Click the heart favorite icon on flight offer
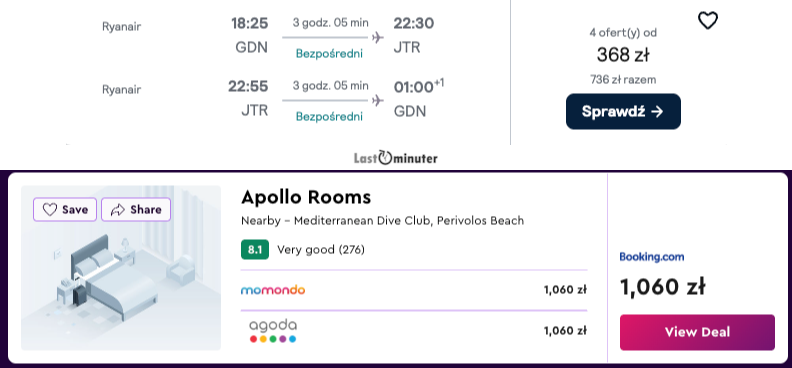Screen dimensions: 792x368 pos(708,21)
